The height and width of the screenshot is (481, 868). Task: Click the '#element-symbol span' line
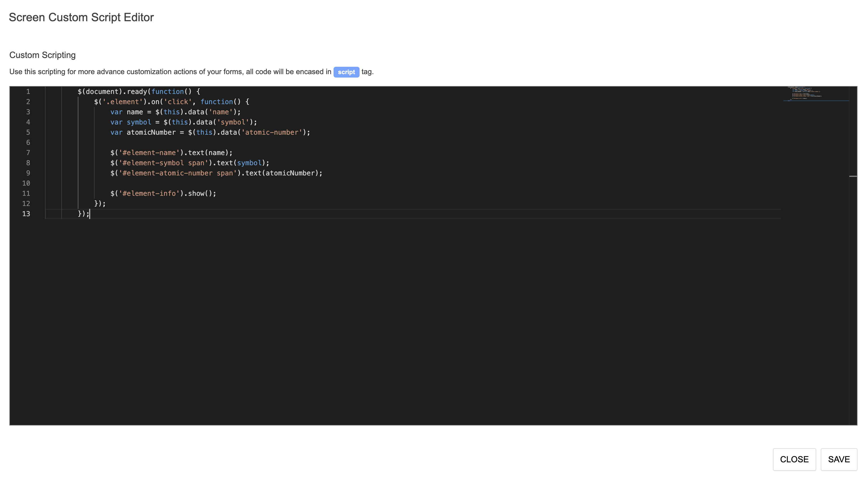[x=190, y=163]
